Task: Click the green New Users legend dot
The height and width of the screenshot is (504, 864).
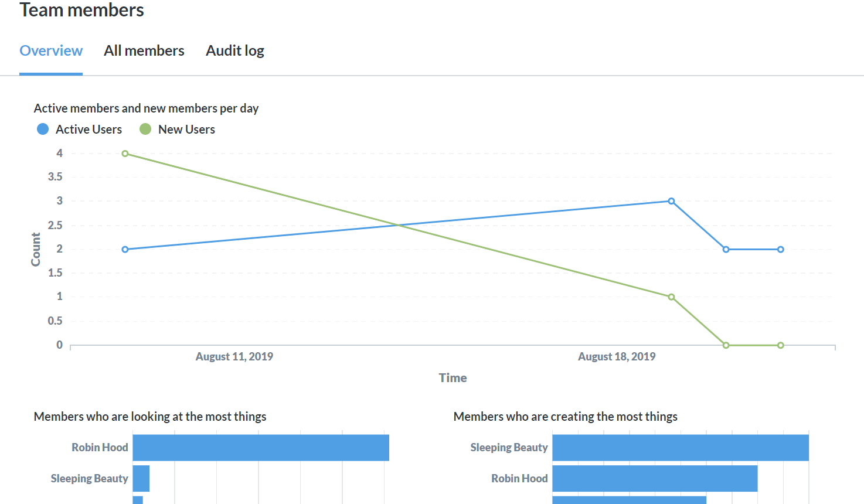Action: (x=145, y=129)
